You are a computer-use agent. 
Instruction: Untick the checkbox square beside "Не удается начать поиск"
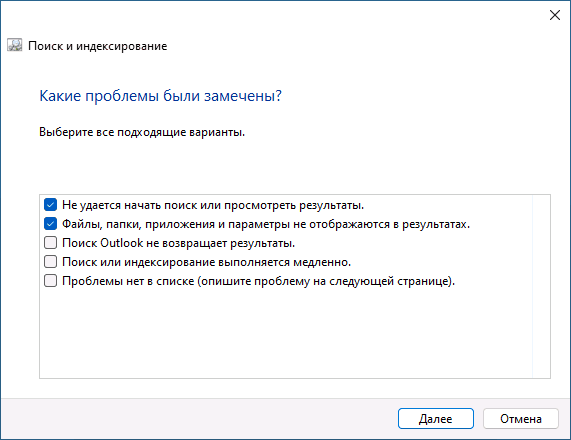tap(50, 205)
